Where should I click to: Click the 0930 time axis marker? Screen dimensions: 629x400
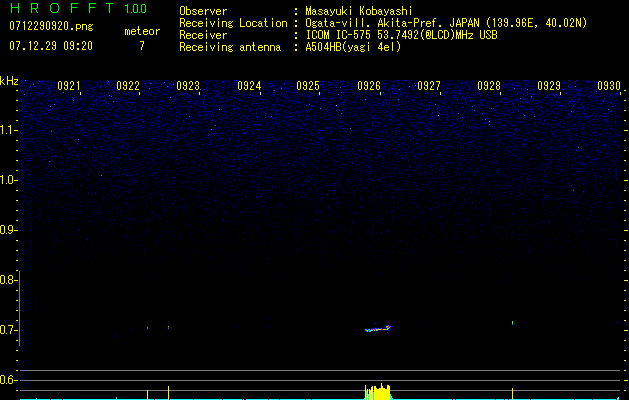pyautogui.click(x=609, y=86)
